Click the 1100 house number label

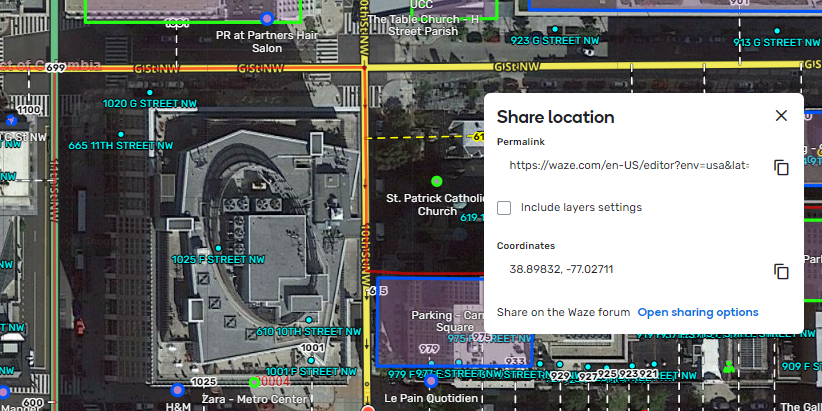28,110
